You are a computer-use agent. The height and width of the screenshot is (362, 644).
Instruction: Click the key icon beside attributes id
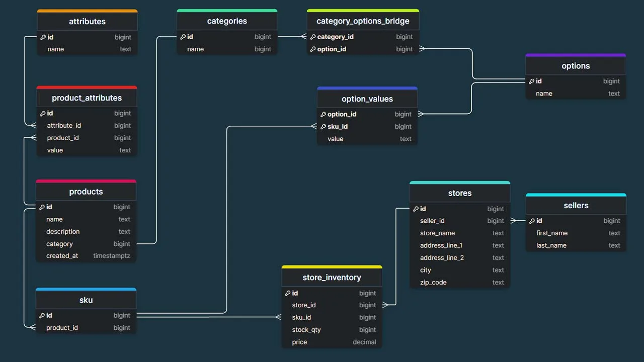(43, 37)
